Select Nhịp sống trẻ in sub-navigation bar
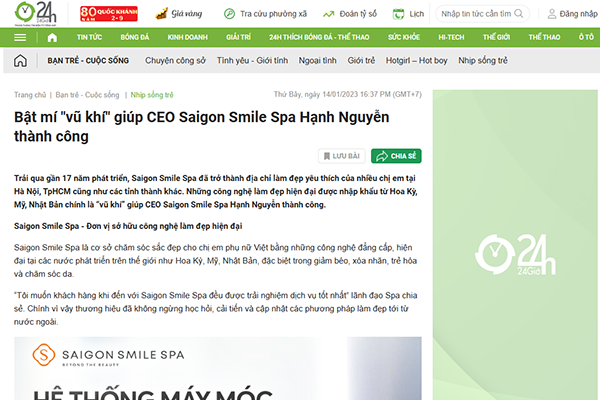This screenshot has height=400, width=600. (x=483, y=60)
